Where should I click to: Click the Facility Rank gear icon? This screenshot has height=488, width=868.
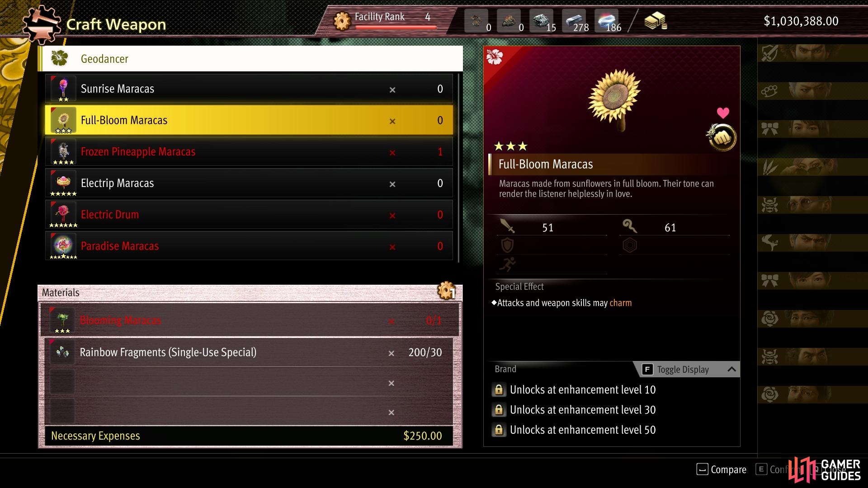click(x=342, y=20)
